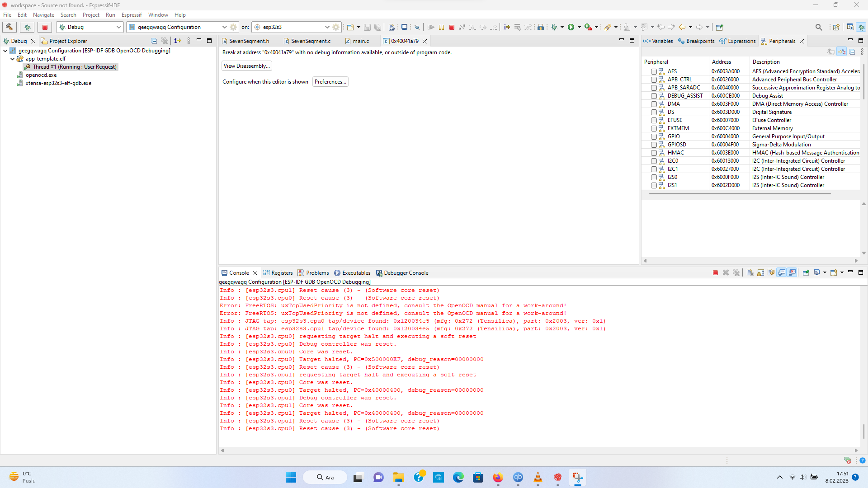Open the Open Console dropdown arrow
868x488 pixels.
click(842, 273)
